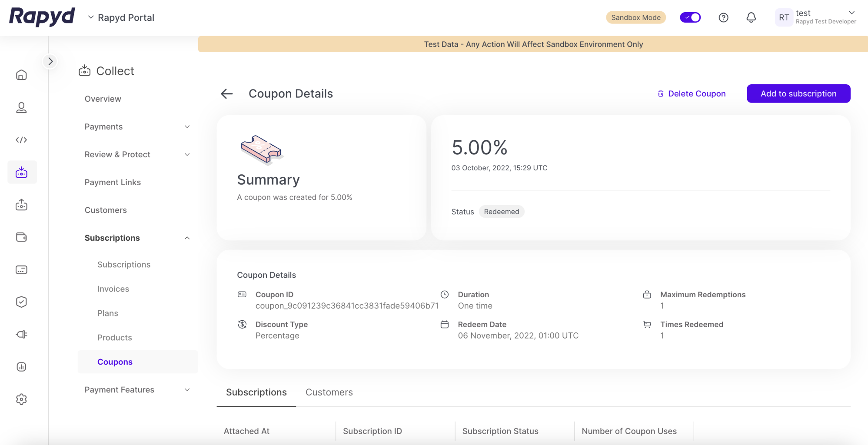Image resolution: width=868 pixels, height=445 pixels.
Task: Open the help question mark icon
Action: [x=723, y=17]
